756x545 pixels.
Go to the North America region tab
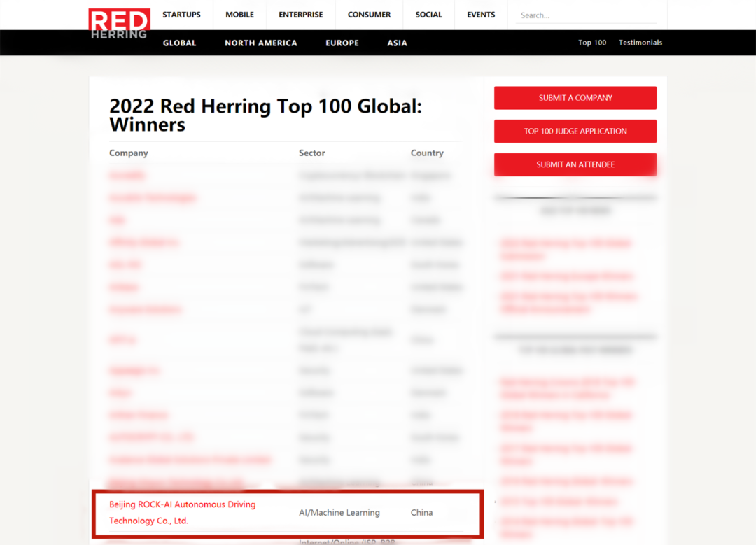(261, 43)
